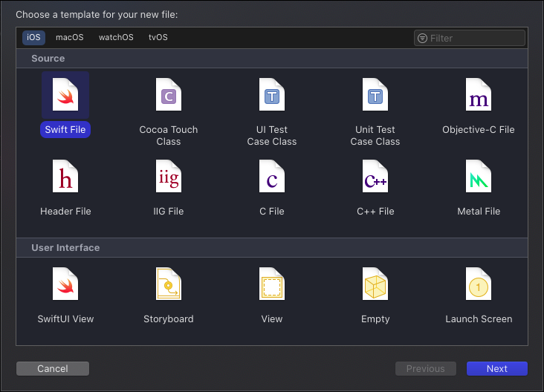Choose the Objective-C File icon
Viewport: 544px width, 392px height.
point(479,94)
